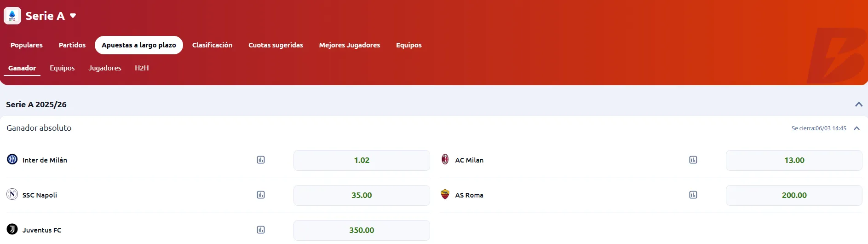Switch to the Partidos tab
Image resolution: width=868 pixels, height=244 pixels.
(72, 45)
